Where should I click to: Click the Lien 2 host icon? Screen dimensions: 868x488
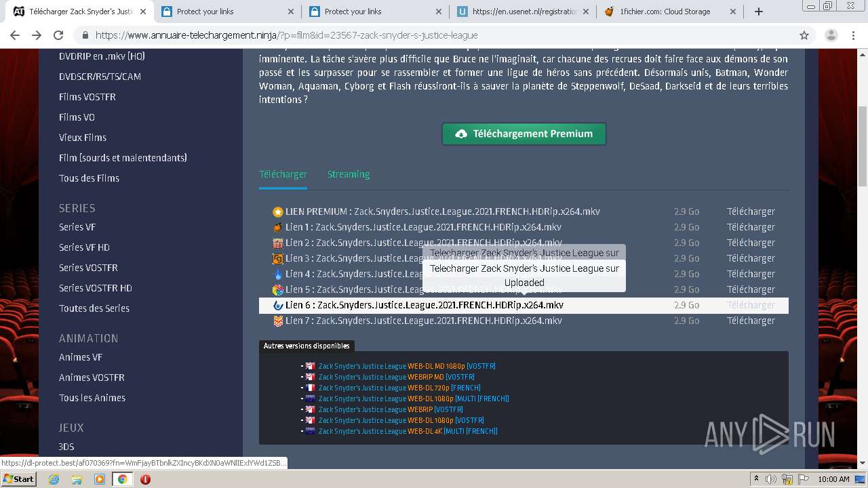277,243
